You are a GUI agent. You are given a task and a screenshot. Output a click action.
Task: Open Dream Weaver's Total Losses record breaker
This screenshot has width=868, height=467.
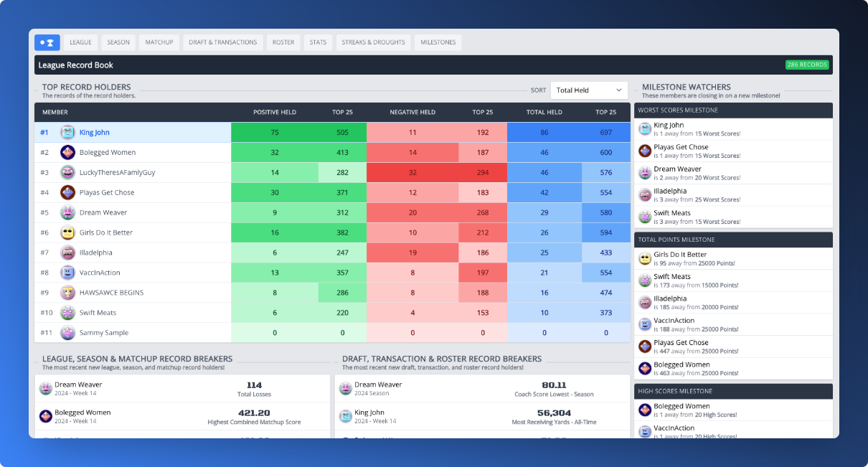[183, 389]
